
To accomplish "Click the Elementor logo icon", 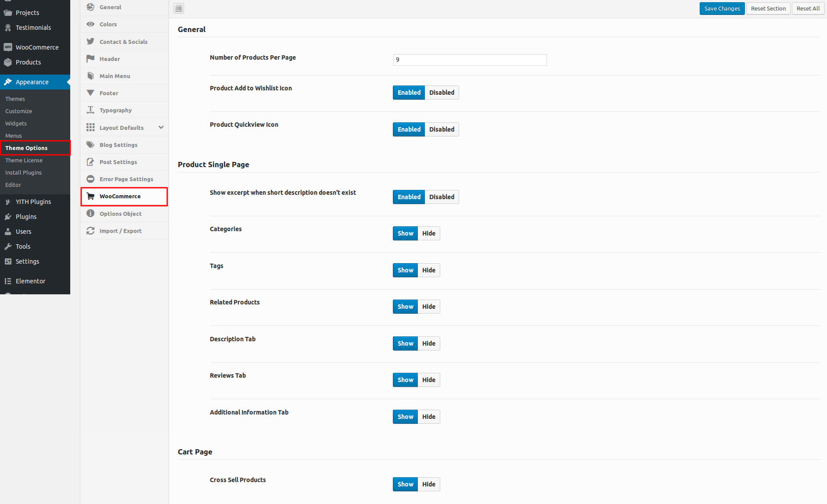I will coord(8,281).
